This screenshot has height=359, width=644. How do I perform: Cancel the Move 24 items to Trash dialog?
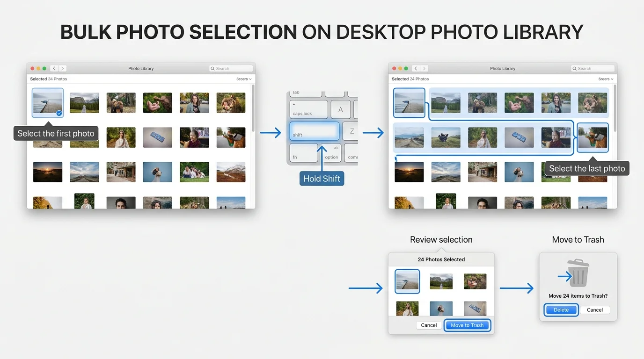[595, 310]
